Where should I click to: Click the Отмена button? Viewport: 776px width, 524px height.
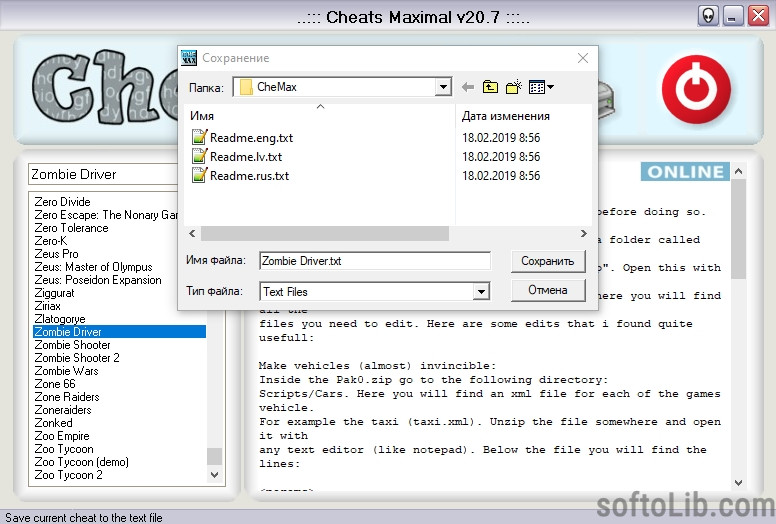click(548, 290)
